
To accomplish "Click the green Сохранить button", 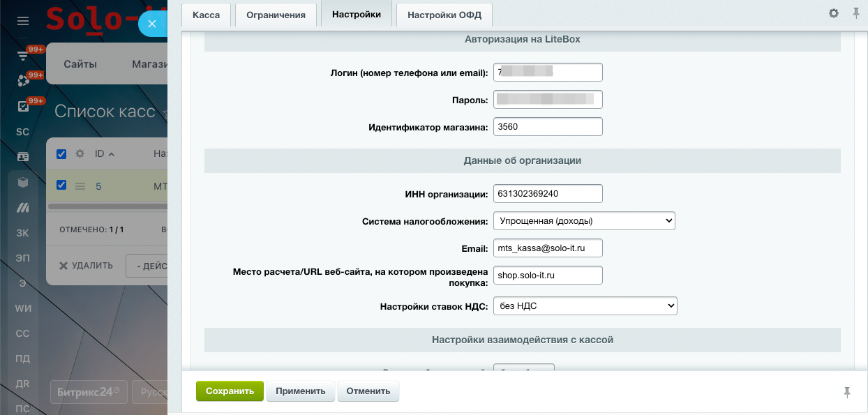I will pyautogui.click(x=230, y=391).
